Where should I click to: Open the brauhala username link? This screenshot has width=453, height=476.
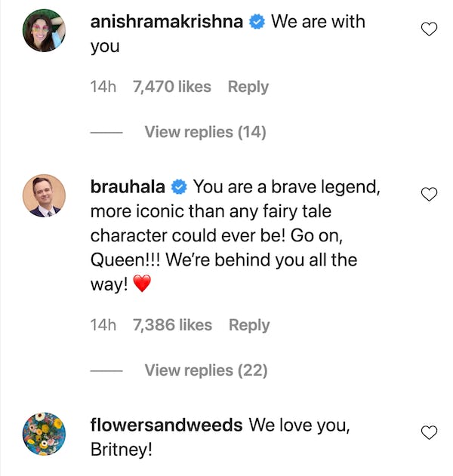coord(128,186)
